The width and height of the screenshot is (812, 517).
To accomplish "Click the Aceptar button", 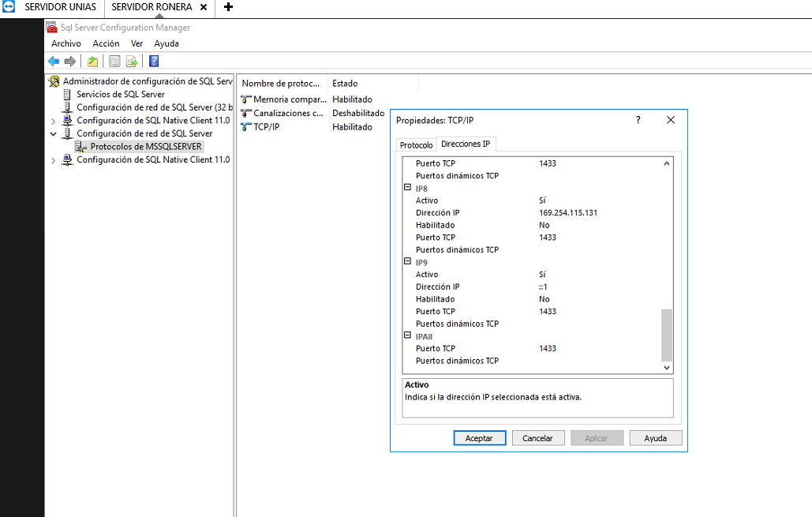I will [x=480, y=438].
